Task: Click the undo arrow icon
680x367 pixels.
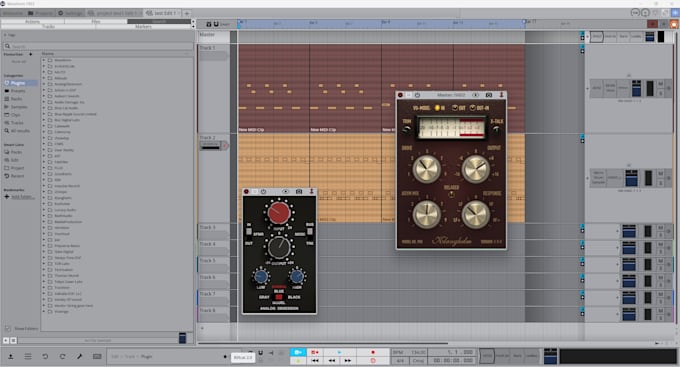Action: click(45, 356)
